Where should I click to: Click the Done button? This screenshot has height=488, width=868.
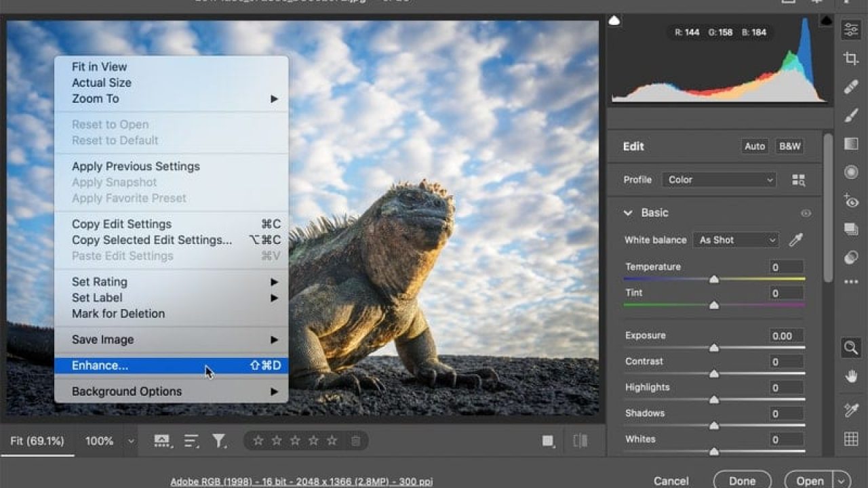tap(743, 481)
